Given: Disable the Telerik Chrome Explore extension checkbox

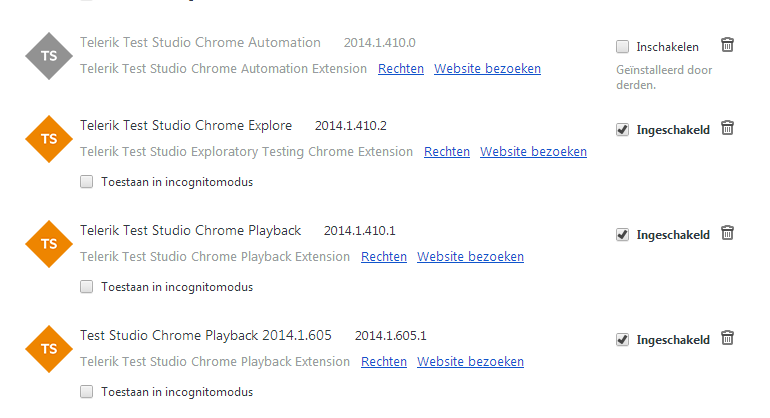Looking at the screenshot, I should click(623, 129).
